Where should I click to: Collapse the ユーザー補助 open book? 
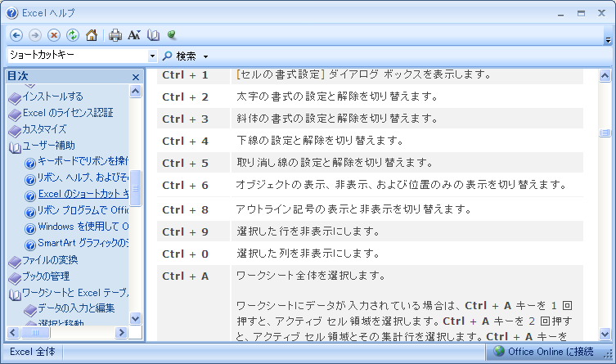point(48,146)
